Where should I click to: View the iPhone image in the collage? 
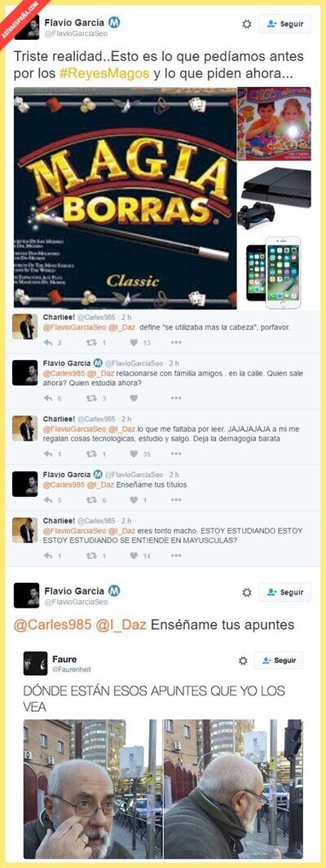[x=275, y=272]
